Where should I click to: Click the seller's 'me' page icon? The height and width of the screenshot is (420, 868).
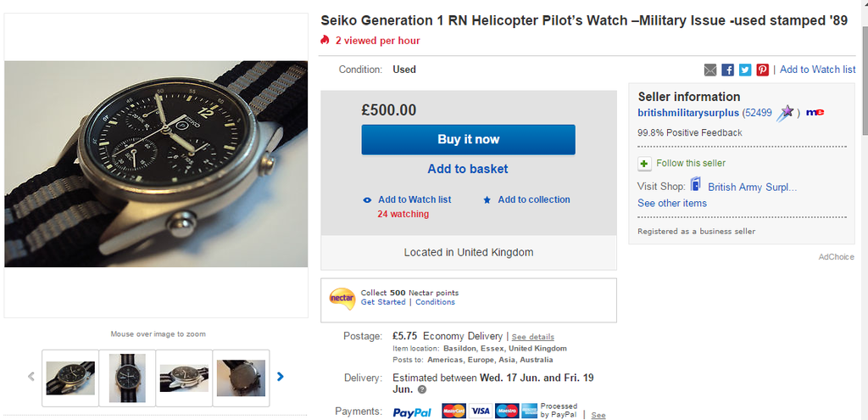point(815,112)
